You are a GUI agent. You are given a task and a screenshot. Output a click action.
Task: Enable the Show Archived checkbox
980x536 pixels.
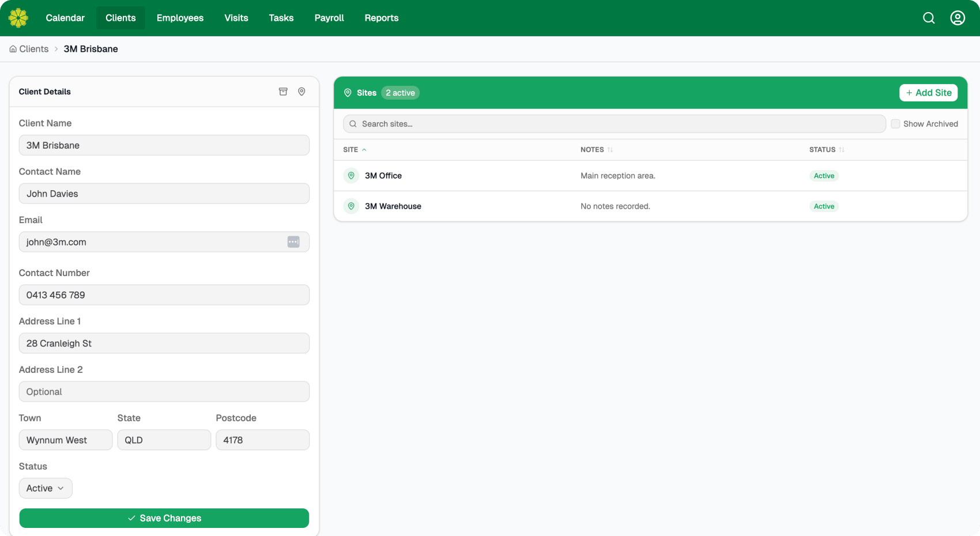896,123
